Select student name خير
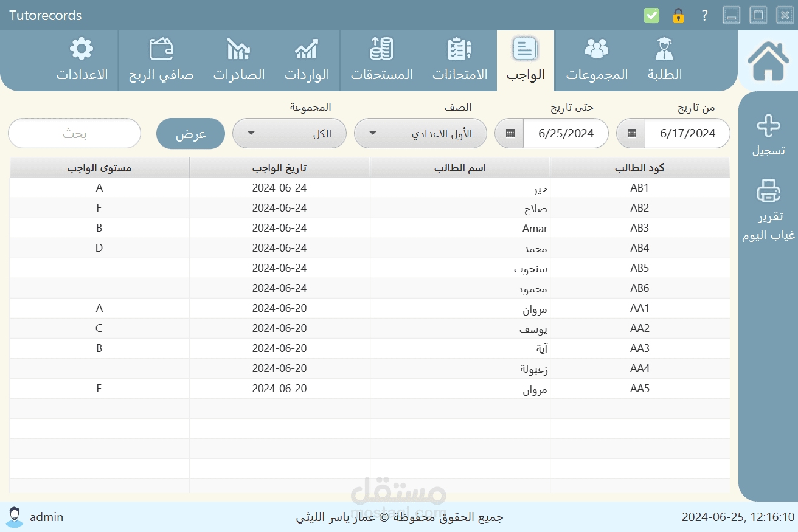The width and height of the screenshot is (798, 532). pyautogui.click(x=460, y=188)
